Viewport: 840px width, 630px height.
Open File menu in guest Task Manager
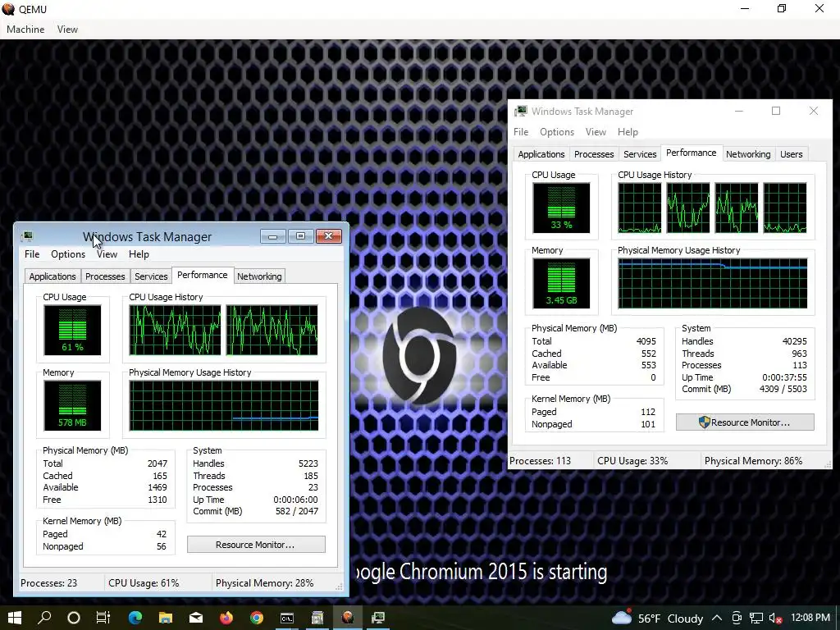32,254
